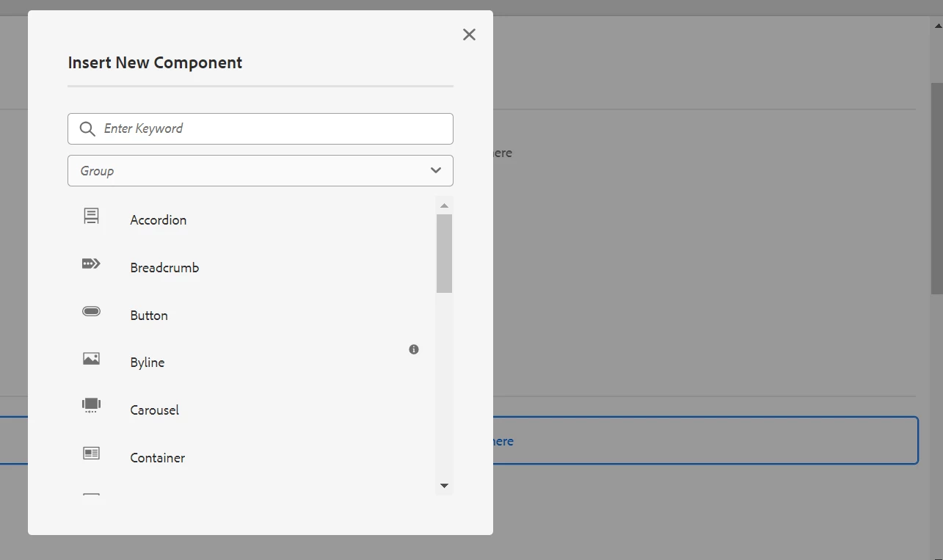943x560 pixels.
Task: Focus the Enter Keyword search field
Action: point(261,128)
